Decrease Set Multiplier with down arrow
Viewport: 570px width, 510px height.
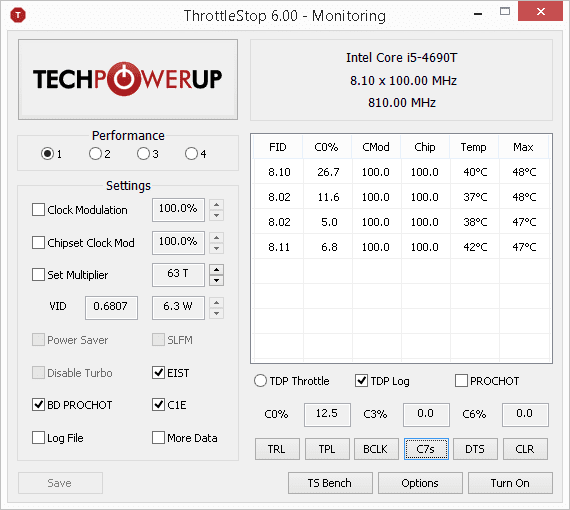pyautogui.click(x=216, y=281)
